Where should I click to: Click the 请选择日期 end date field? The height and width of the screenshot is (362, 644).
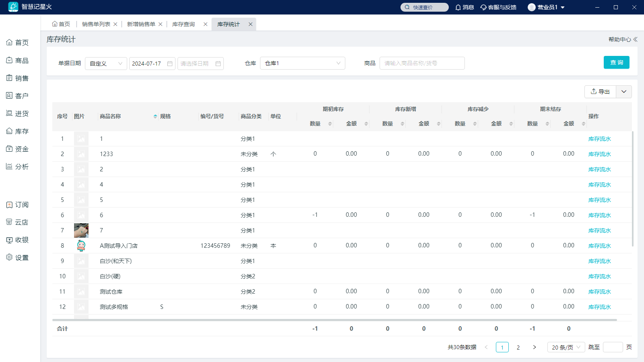pos(200,64)
